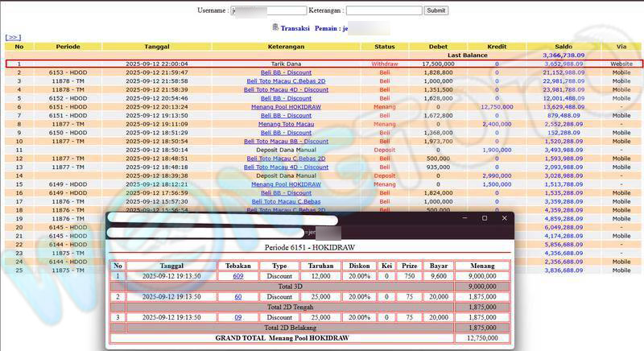Click Tebakan number 09 link

238,317
